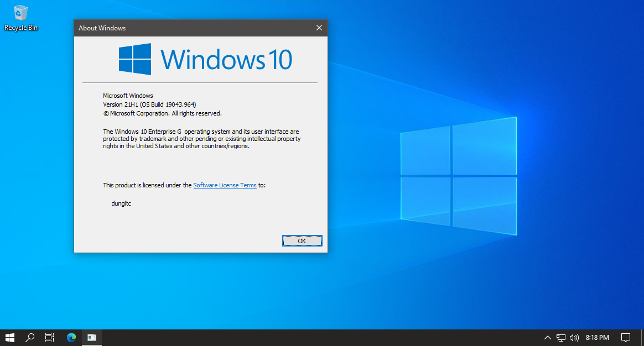Click the Microsoft Windows heading text
The height and width of the screenshot is (346, 644).
128,95
